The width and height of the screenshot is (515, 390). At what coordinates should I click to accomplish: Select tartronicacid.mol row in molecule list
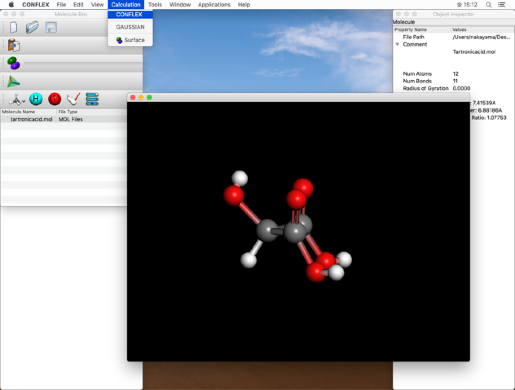pos(64,119)
